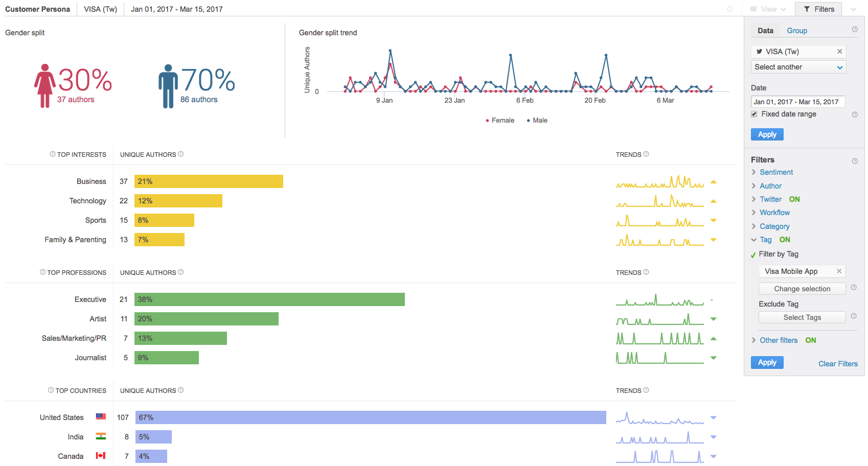
Task: Expand the Author filter
Action: pos(770,186)
